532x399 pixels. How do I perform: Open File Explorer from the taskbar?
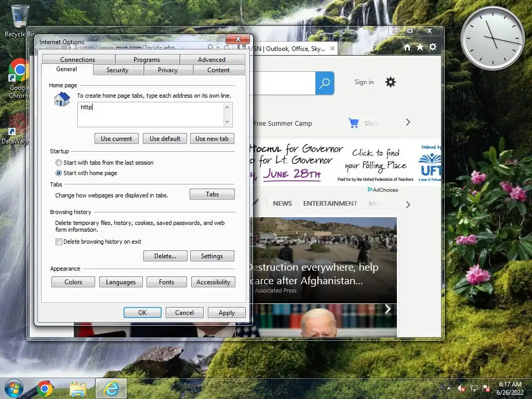pos(78,389)
